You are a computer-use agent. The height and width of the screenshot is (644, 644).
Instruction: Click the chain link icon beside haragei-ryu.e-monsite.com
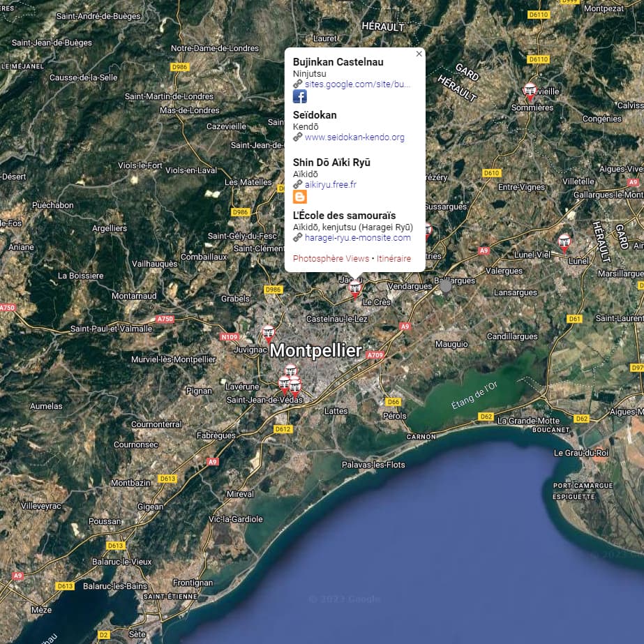click(x=298, y=238)
